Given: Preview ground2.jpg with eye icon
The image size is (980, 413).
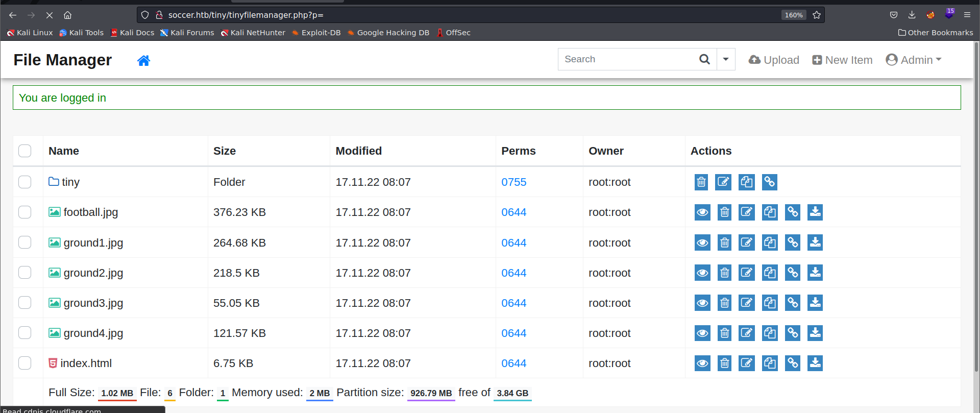Looking at the screenshot, I should pos(702,273).
